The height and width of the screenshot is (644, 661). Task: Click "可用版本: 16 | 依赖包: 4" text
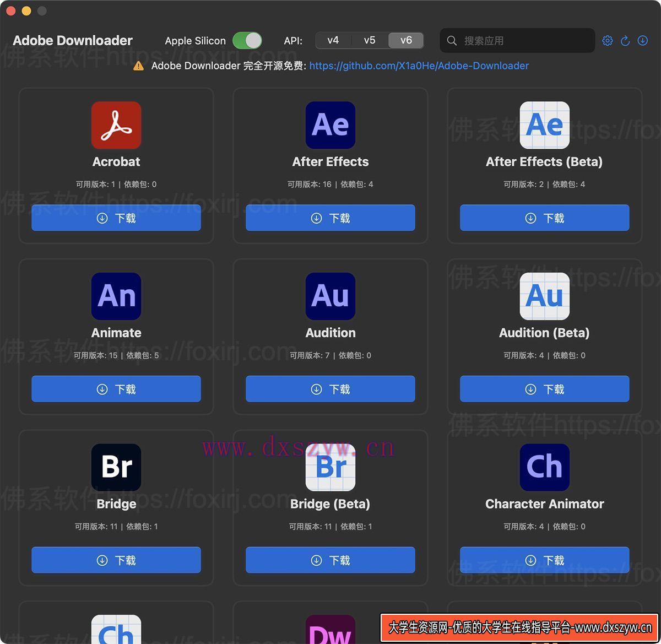click(330, 185)
